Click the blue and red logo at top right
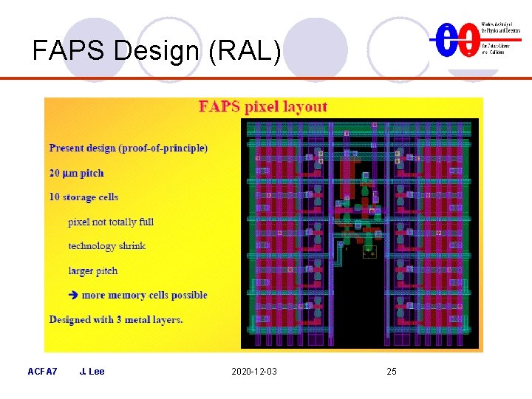The height and width of the screenshot is (399, 532). (x=475, y=39)
